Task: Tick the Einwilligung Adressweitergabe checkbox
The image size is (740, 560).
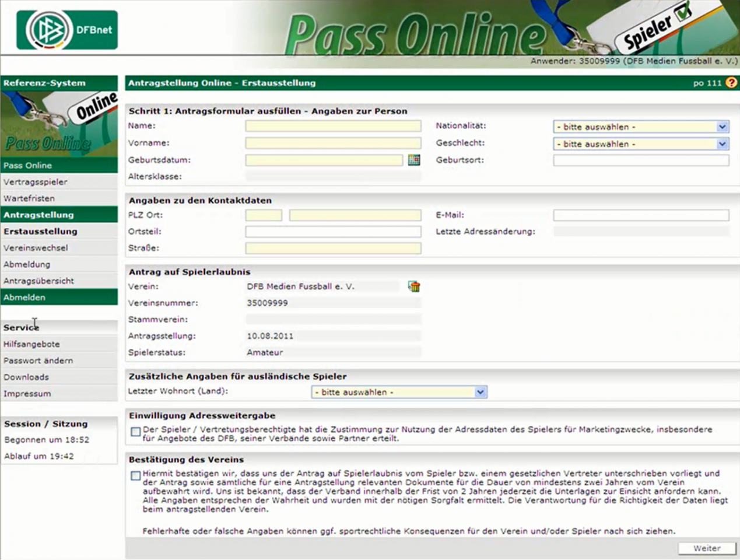Action: coord(135,432)
